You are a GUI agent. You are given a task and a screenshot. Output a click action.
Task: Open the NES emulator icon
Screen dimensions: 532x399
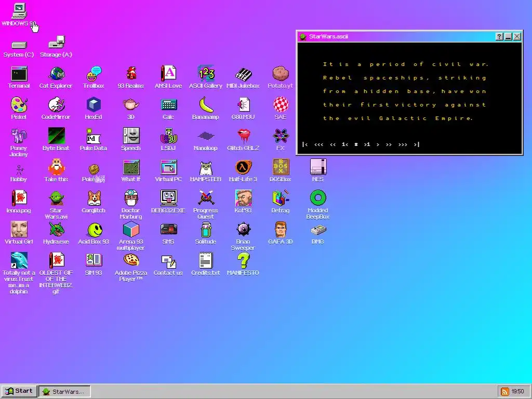(x=318, y=171)
